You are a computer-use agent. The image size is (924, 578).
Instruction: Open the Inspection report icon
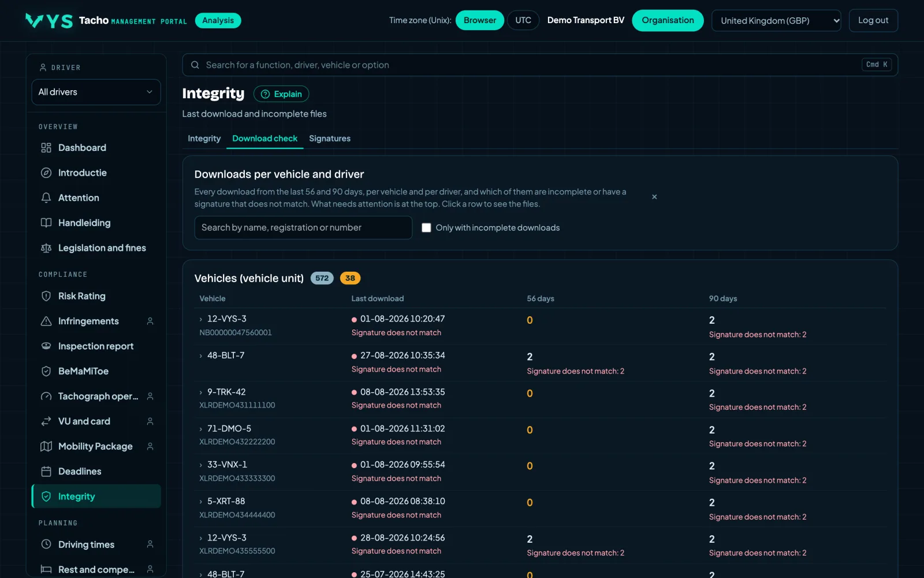coord(46,346)
